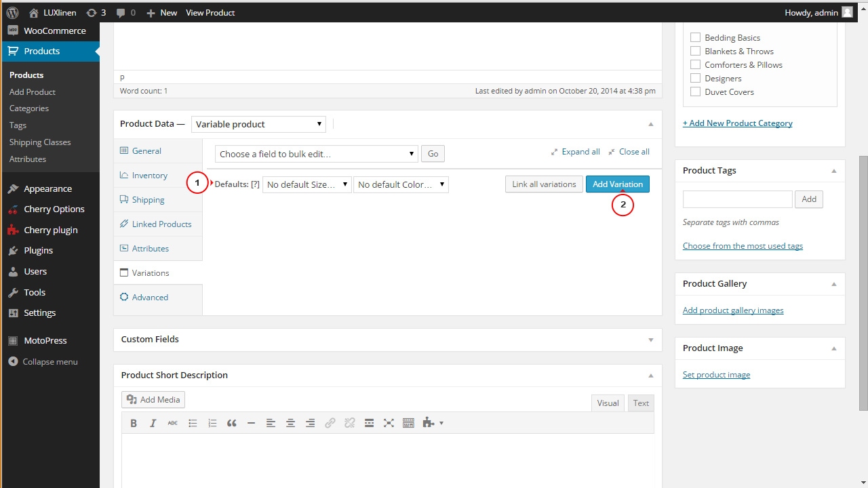Insert a blockquote

click(232, 423)
